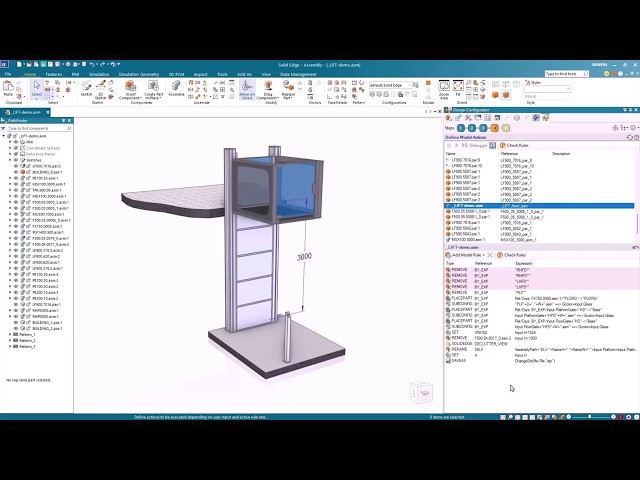Select the RENAME SELF rule row
The width and height of the screenshot is (640, 480).
(x=541, y=350)
